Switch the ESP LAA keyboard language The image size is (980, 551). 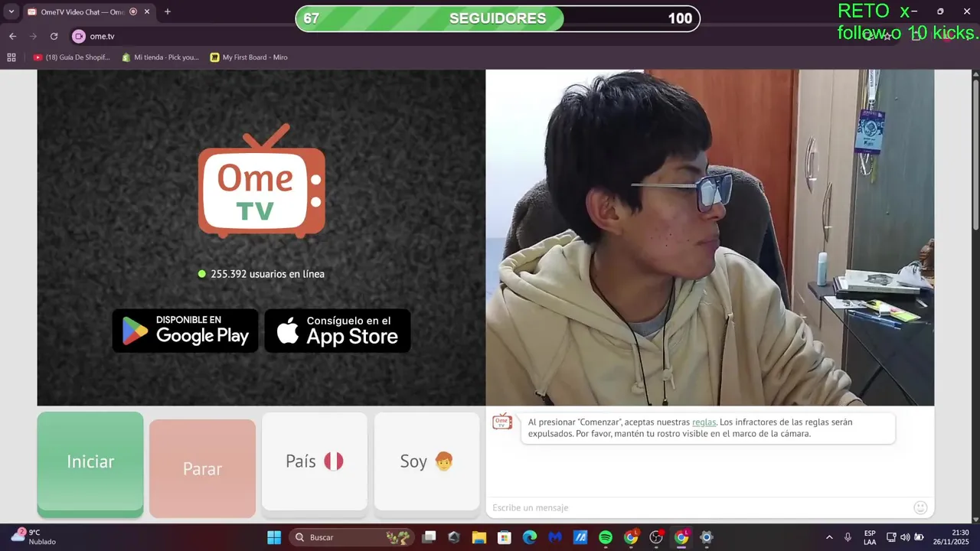click(x=870, y=537)
